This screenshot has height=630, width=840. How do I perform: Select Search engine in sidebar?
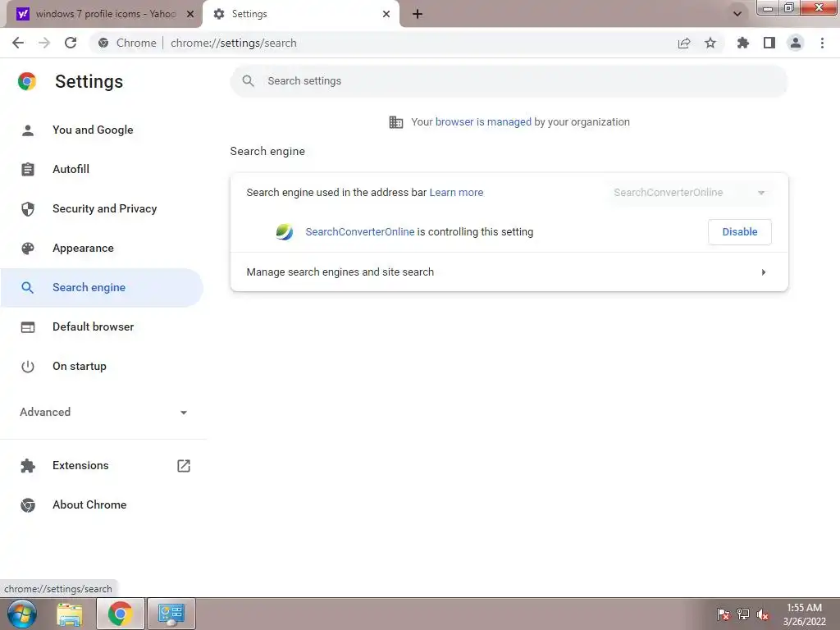pyautogui.click(x=102, y=288)
